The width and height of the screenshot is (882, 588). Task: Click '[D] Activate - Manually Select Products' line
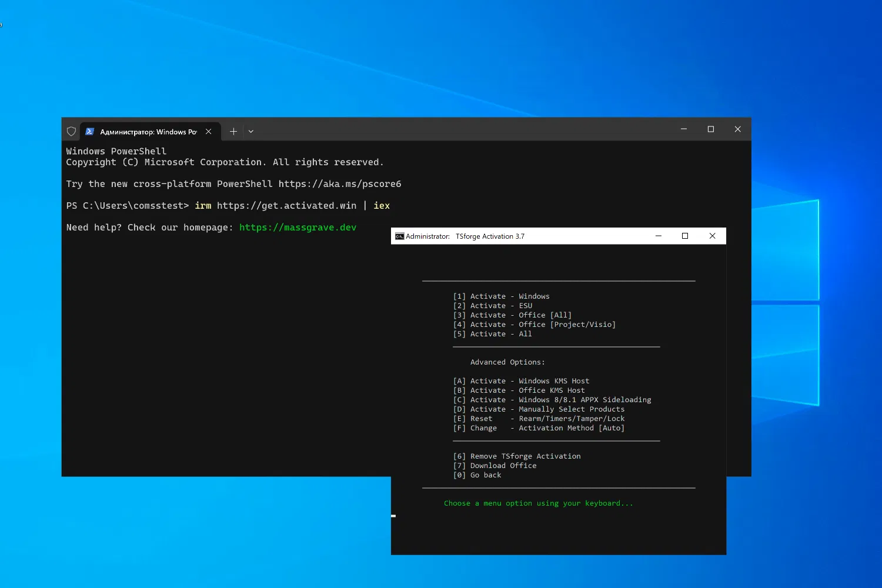pyautogui.click(x=539, y=409)
